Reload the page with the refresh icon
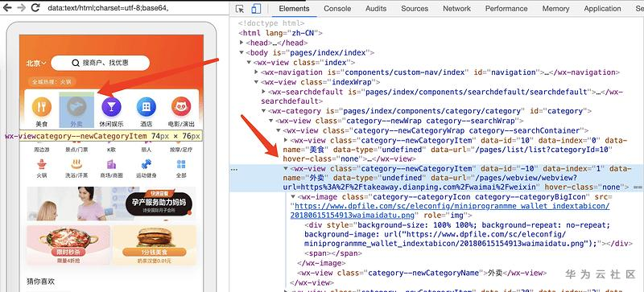 pyautogui.click(x=35, y=7)
